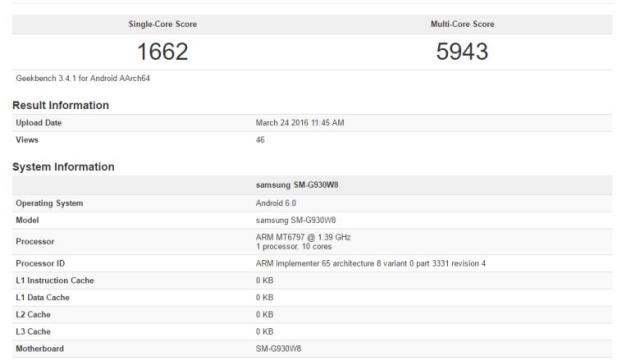This screenshot has width=640, height=360.
Task: Select the L2 Cache 0 KB value
Action: pos(264,315)
